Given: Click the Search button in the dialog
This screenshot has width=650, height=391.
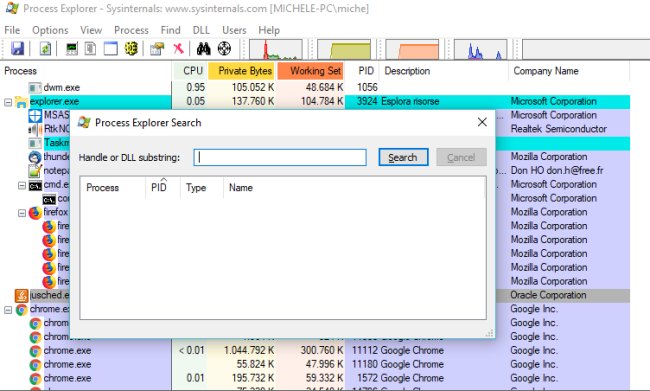Looking at the screenshot, I should (403, 158).
